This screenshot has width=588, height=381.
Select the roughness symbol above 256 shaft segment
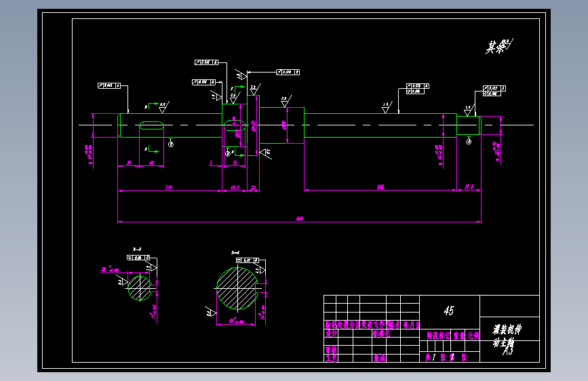click(387, 107)
